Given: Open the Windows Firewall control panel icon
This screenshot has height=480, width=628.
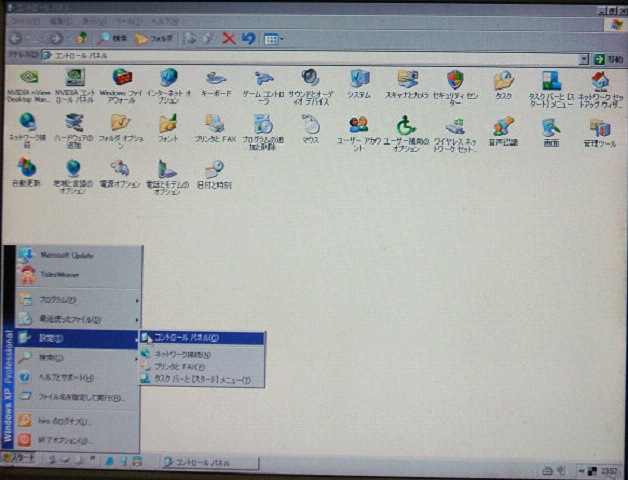Looking at the screenshot, I should 122,80.
